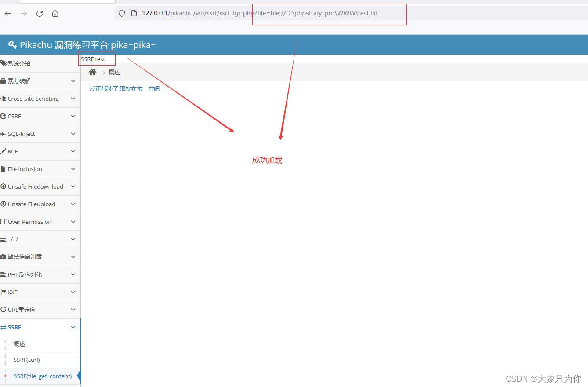This screenshot has height=387, width=588.
Task: Expand the Unsafe Fileupload chevron
Action: pos(73,204)
